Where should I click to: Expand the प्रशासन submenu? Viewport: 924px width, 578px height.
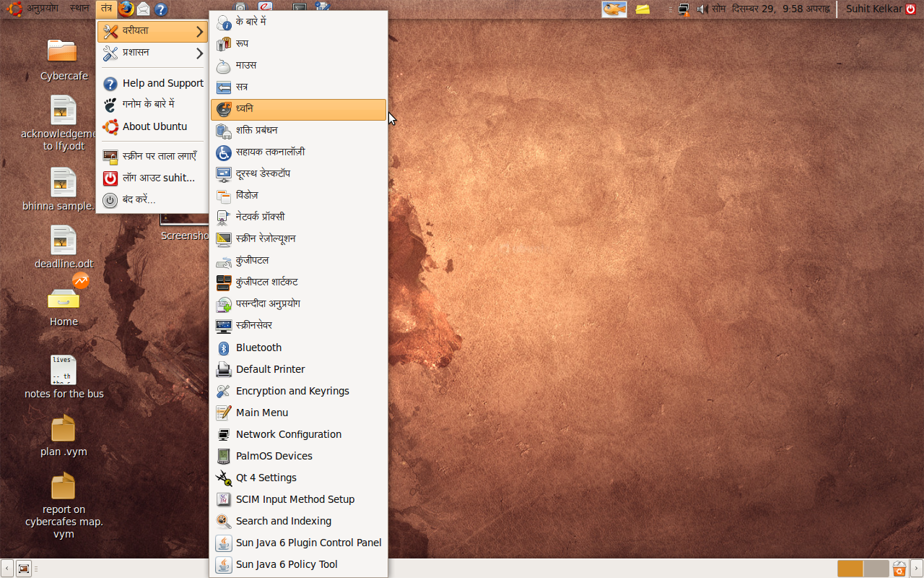(152, 53)
